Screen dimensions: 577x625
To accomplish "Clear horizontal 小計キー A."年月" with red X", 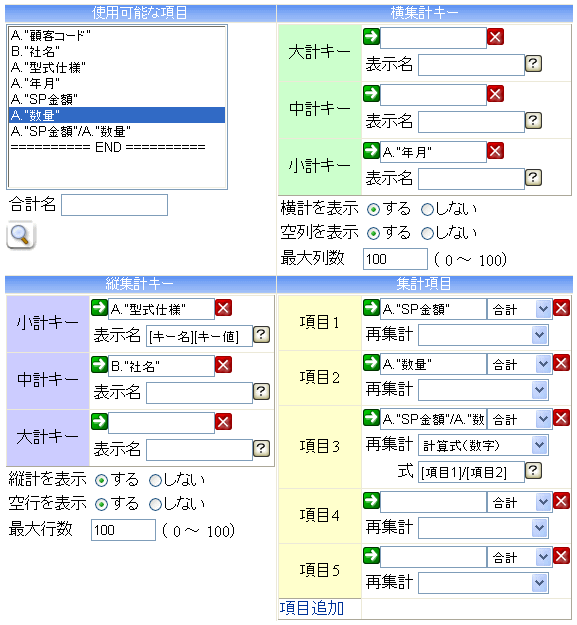I will [495, 151].
